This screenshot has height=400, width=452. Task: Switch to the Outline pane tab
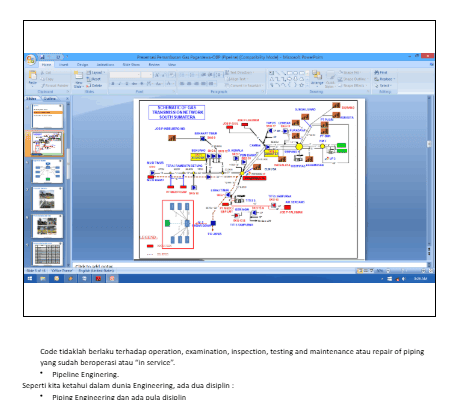tap(49, 99)
